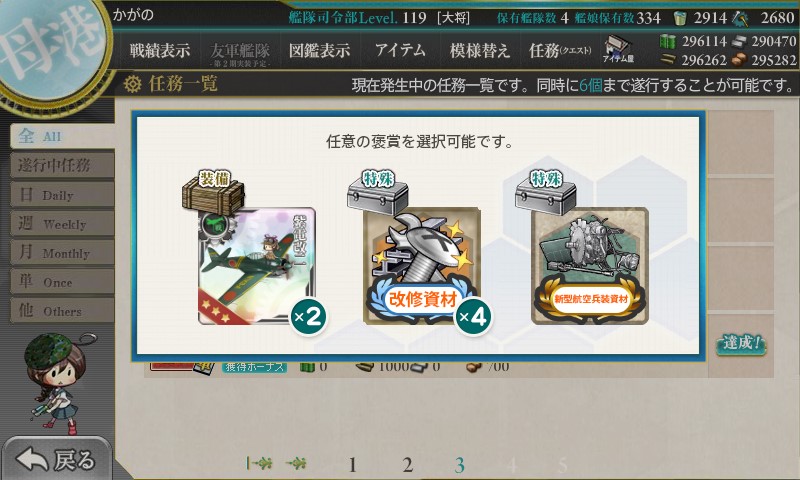Click the 達成! complete button
Screen dimensions: 800x480
741,343
